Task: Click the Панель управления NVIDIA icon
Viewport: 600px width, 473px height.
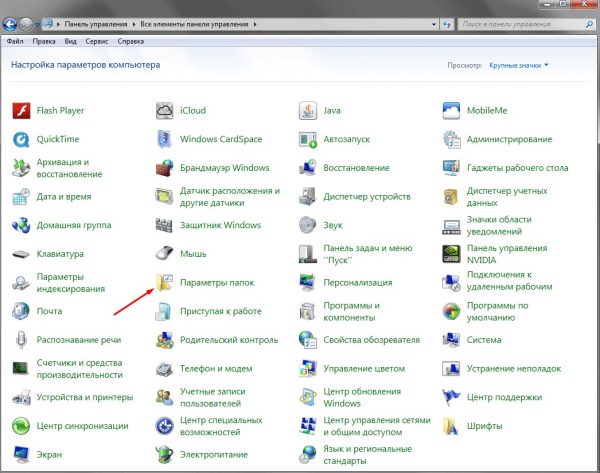Action: [x=452, y=254]
